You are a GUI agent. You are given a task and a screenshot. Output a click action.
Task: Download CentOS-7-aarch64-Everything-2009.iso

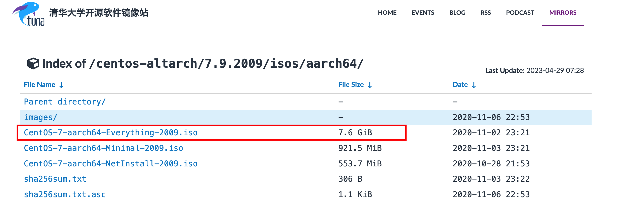pyautogui.click(x=111, y=133)
